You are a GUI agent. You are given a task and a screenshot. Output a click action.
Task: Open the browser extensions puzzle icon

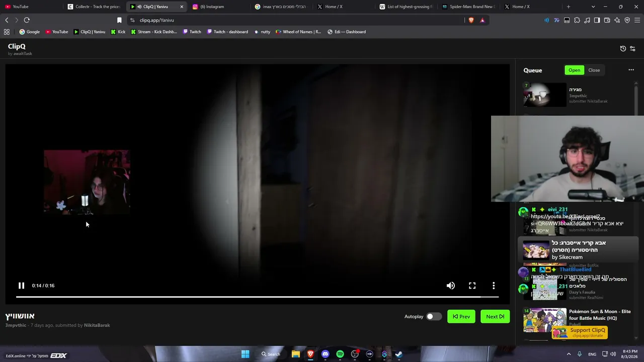[x=577, y=20]
